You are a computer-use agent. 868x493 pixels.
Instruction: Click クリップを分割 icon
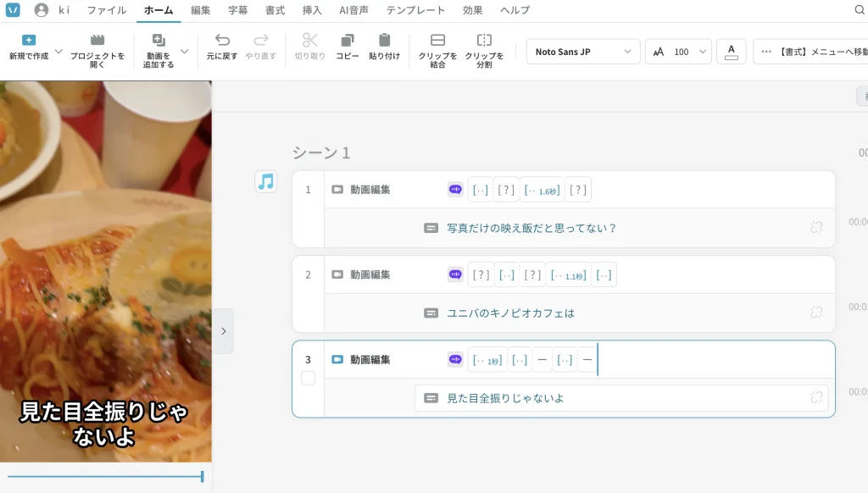point(484,40)
